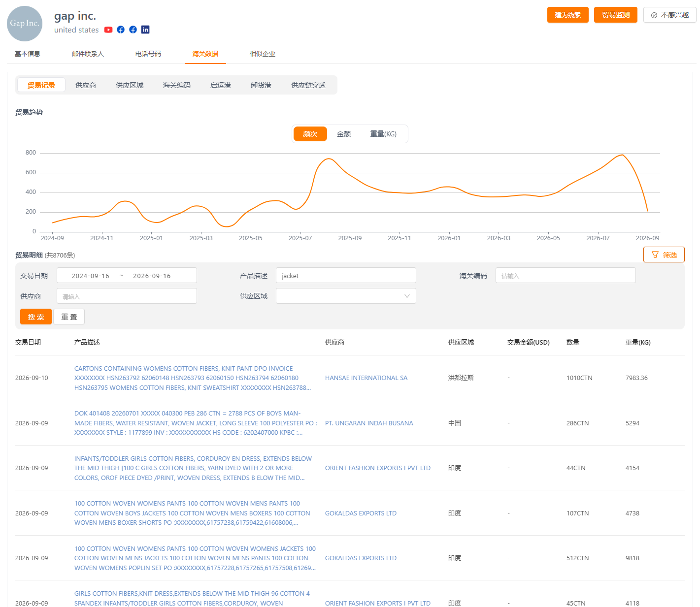This screenshot has height=607, width=700.
Task: Click the end date 2026-09-16 field
Action: [152, 276]
